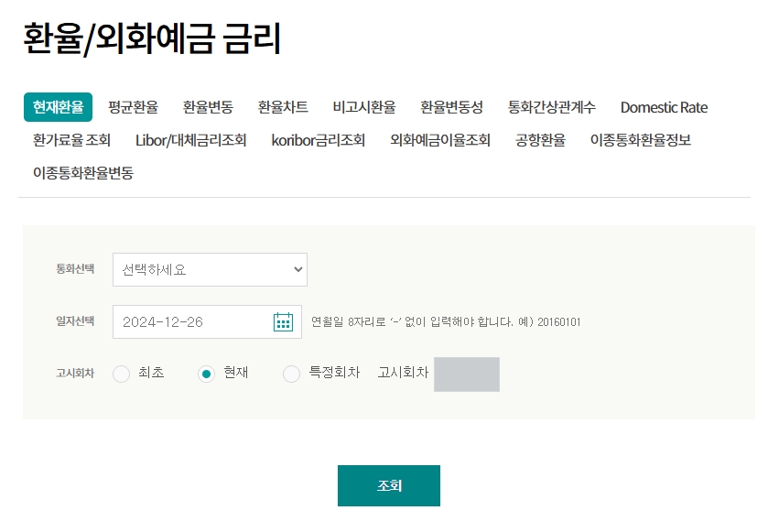Click the 고시회차 number field
Image resolution: width=768 pixels, height=532 pixels.
coord(467,374)
